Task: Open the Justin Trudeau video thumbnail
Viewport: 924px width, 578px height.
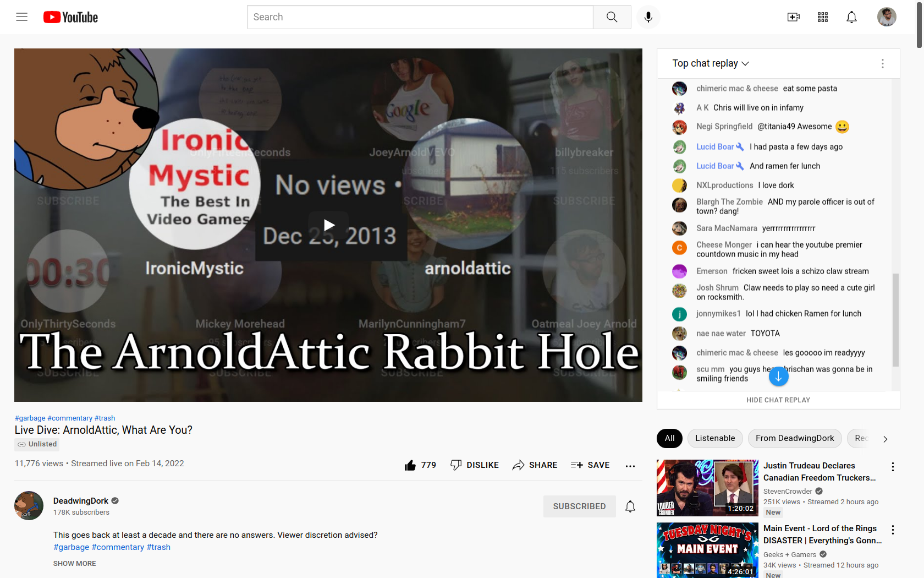Action: tap(707, 488)
